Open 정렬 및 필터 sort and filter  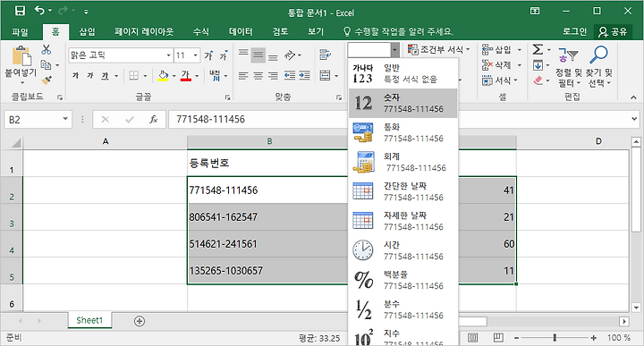[569, 65]
